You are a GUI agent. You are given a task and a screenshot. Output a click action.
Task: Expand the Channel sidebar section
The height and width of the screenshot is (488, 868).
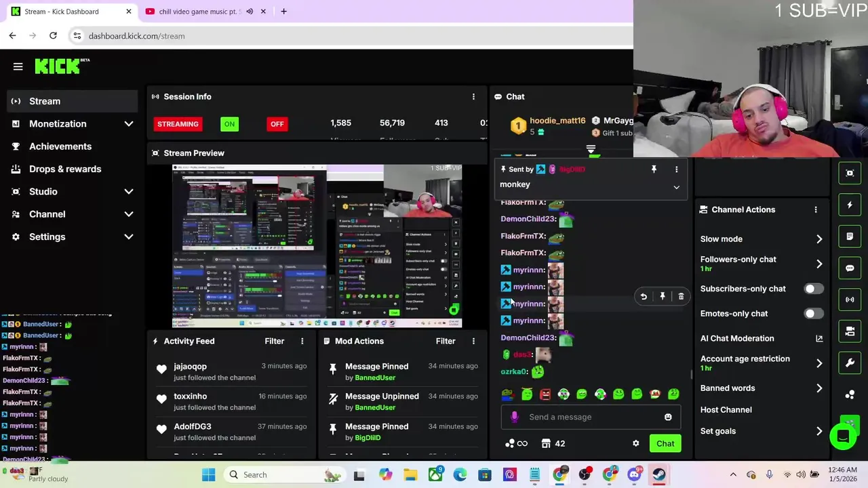[x=129, y=214]
